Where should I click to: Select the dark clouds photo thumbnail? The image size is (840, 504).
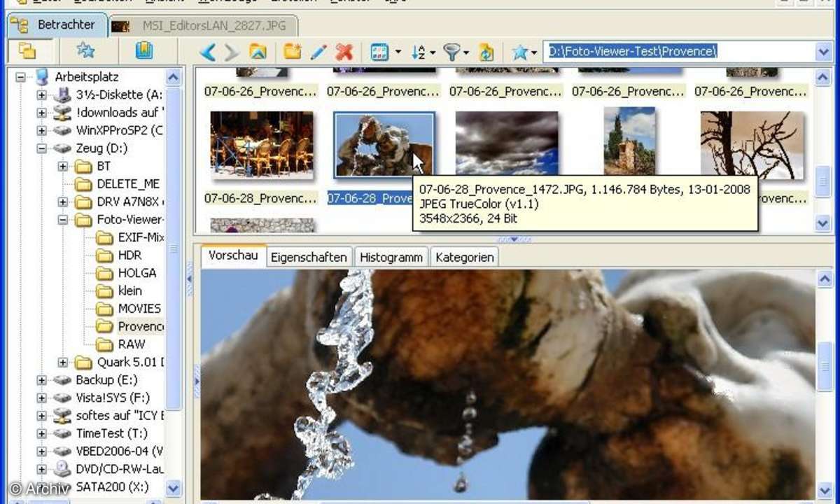point(507,145)
